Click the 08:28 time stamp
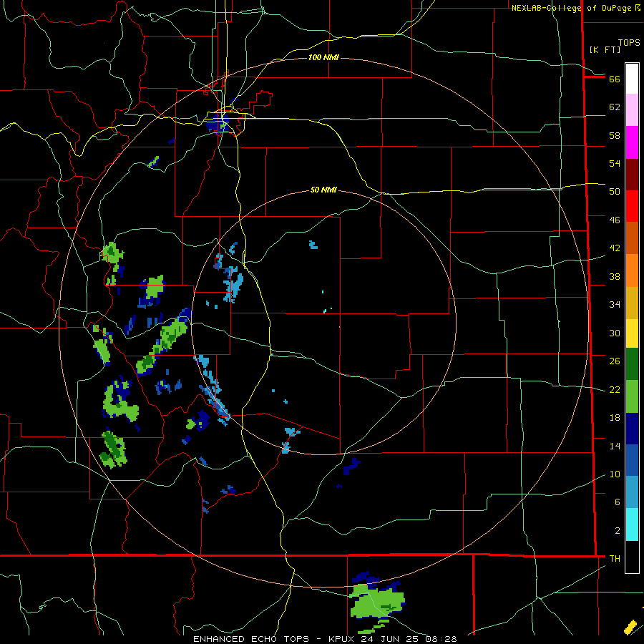This screenshot has width=644, height=644. (x=441, y=639)
